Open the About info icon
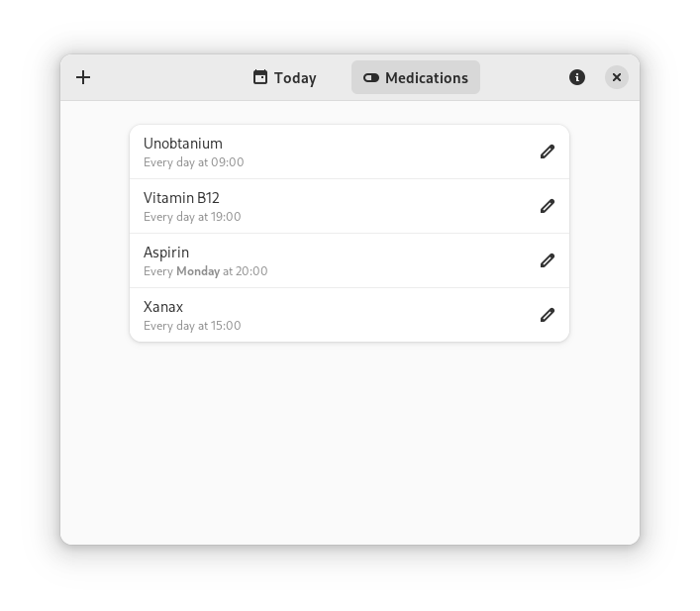Image resolution: width=700 pixels, height=611 pixels. tap(577, 77)
